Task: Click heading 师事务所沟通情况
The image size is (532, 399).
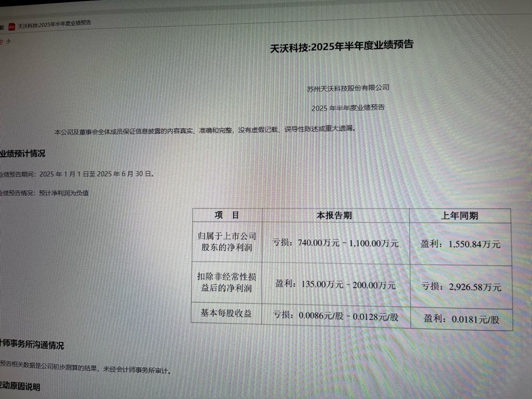Action: (32, 345)
